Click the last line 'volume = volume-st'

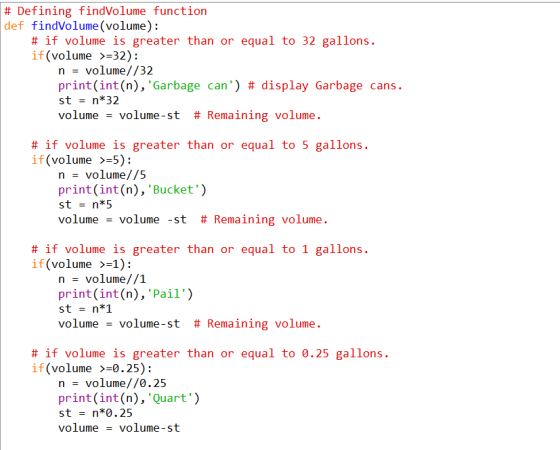[119, 428]
